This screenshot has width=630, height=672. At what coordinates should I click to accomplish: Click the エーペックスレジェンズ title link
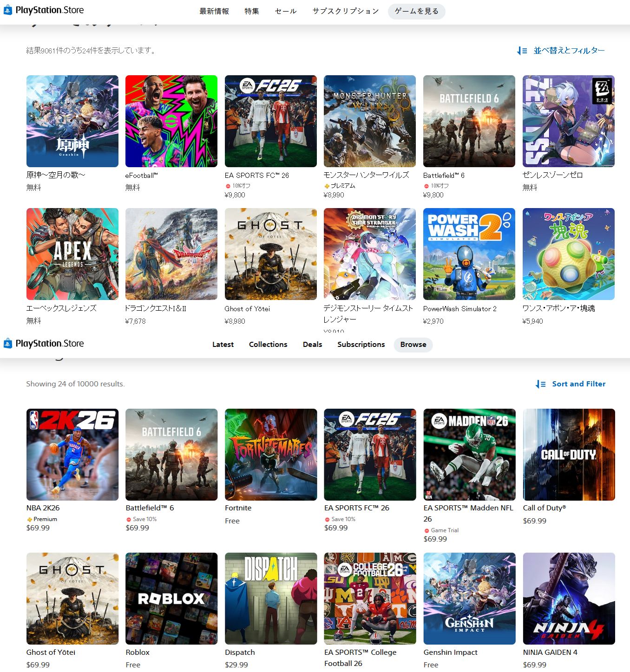(61, 308)
